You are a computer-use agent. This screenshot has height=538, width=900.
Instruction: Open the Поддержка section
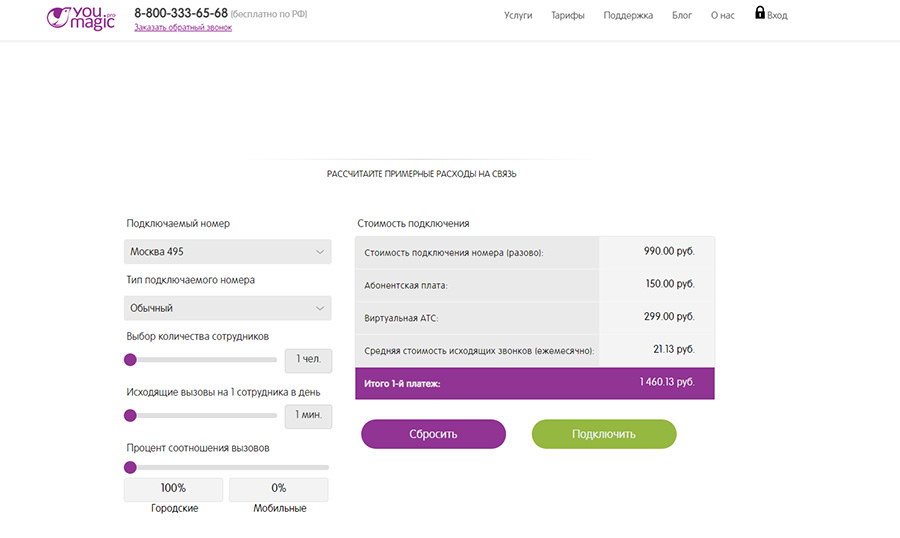click(x=628, y=16)
